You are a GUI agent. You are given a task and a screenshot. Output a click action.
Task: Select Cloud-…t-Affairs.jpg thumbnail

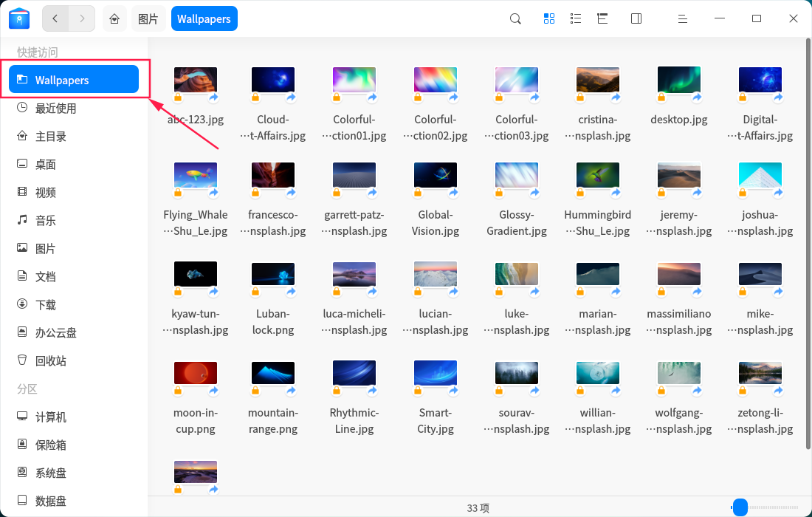click(273, 79)
